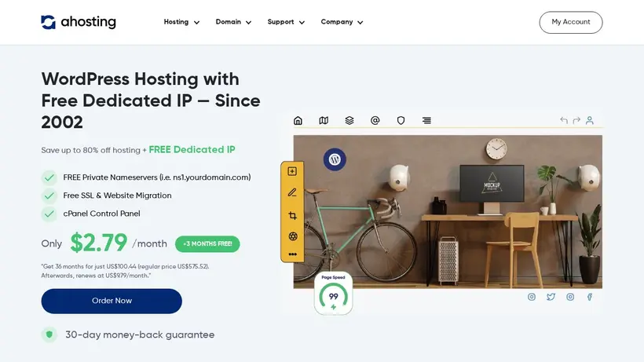
Task: Click 'cPanel Control Panel' text
Action: (x=101, y=214)
